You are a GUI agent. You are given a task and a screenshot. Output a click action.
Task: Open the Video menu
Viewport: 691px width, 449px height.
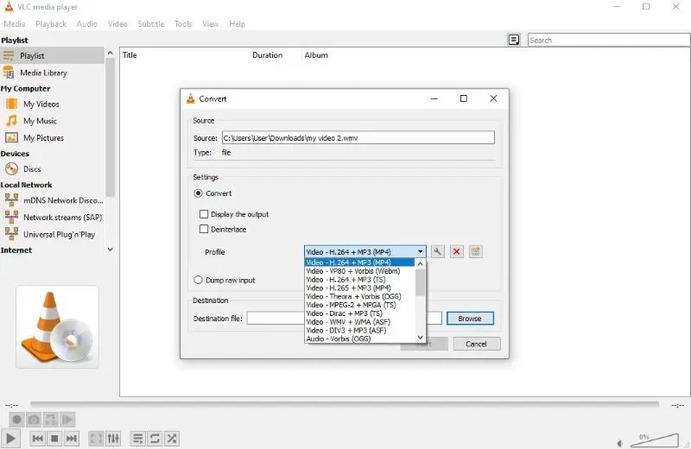118,24
